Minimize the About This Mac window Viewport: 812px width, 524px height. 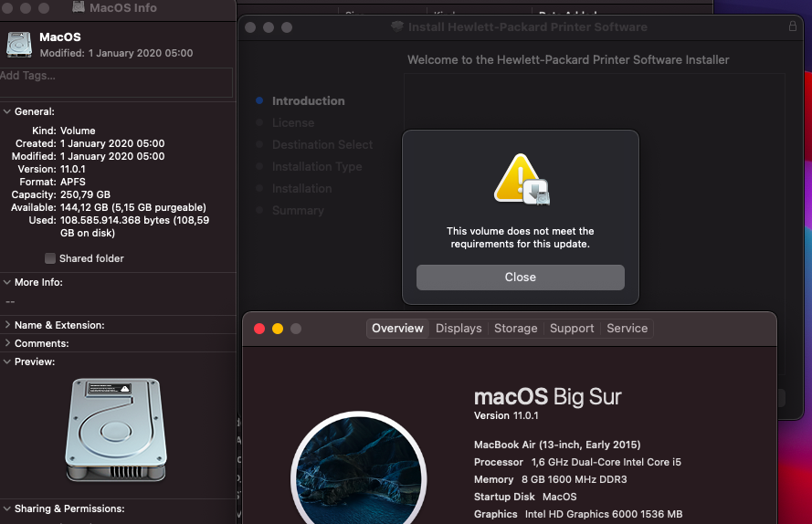tap(278, 329)
